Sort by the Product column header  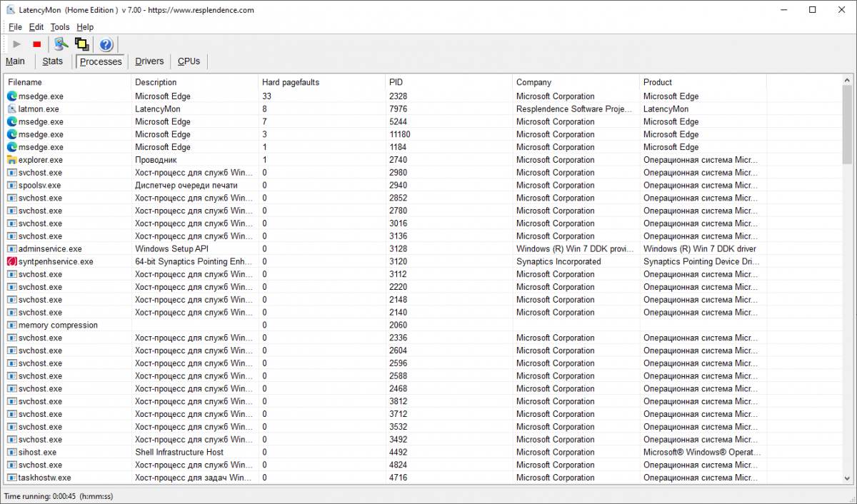(x=703, y=82)
